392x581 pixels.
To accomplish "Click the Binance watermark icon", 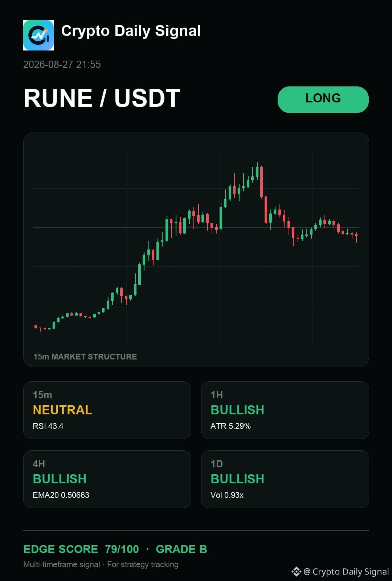I will [296, 572].
